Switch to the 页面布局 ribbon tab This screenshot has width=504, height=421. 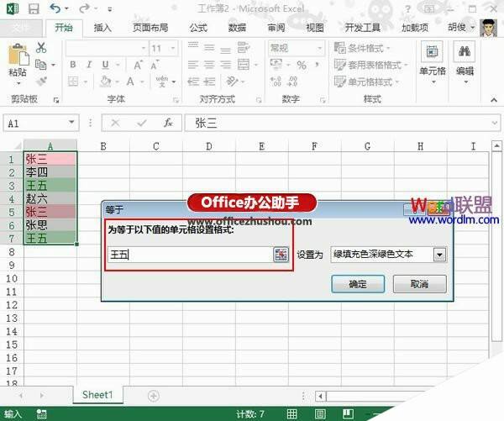coord(150,28)
